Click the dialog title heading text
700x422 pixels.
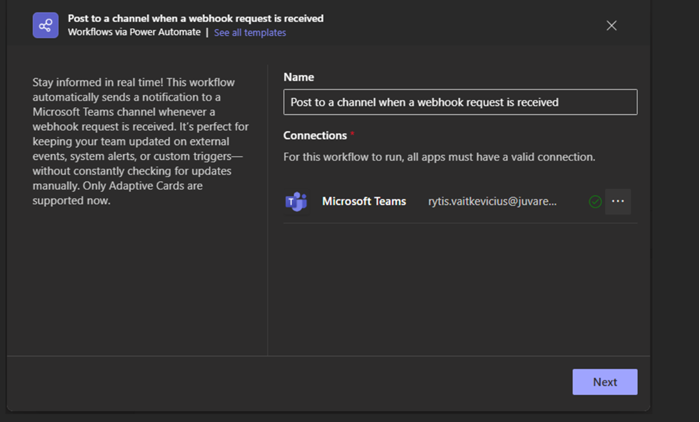click(x=195, y=18)
